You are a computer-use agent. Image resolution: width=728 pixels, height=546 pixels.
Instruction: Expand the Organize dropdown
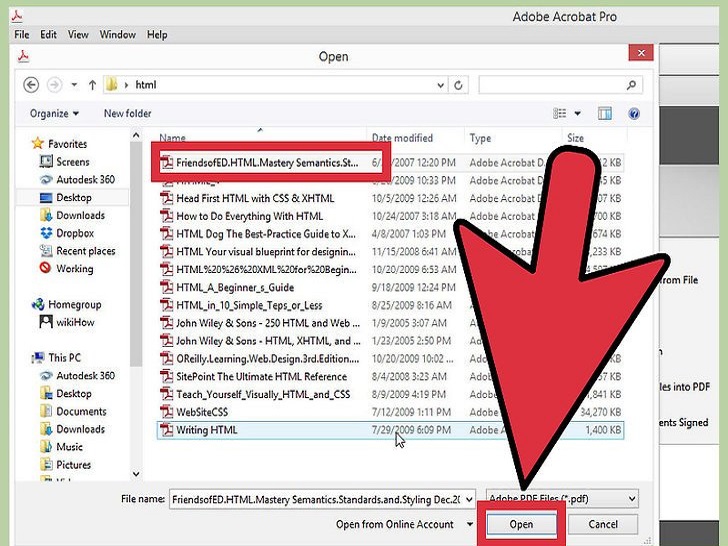pos(54,114)
